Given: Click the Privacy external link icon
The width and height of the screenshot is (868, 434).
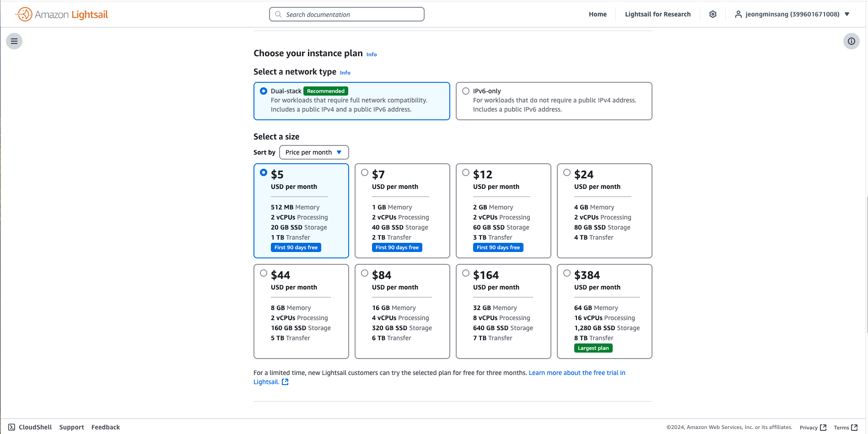Looking at the screenshot, I should point(823,428).
